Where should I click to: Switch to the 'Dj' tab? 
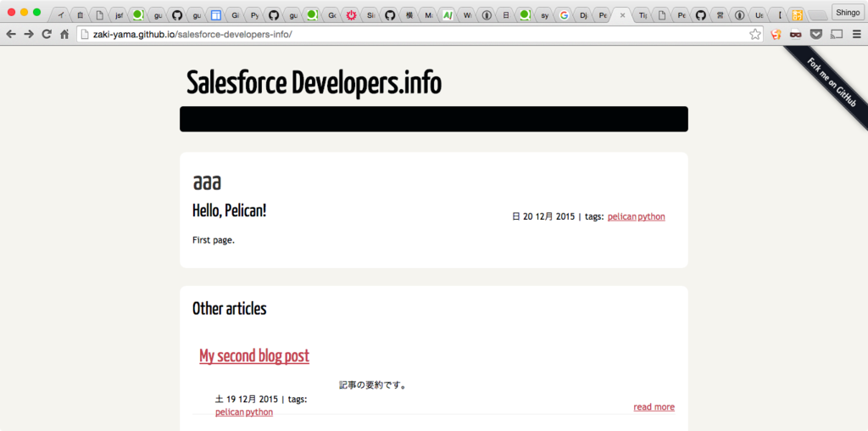pyautogui.click(x=583, y=15)
